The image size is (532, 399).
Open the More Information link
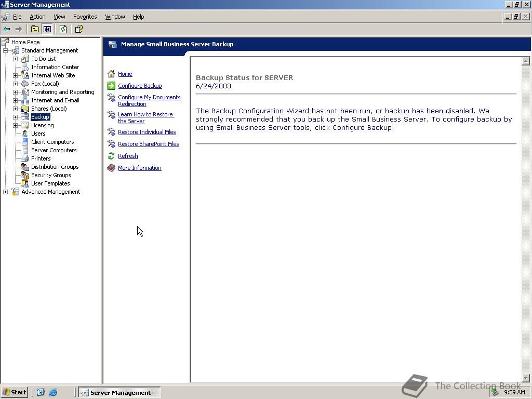tap(139, 168)
